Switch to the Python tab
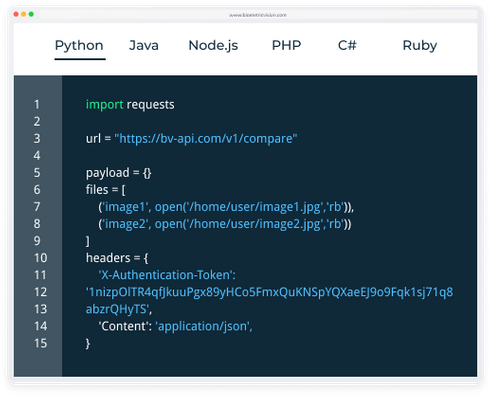 coord(79,46)
